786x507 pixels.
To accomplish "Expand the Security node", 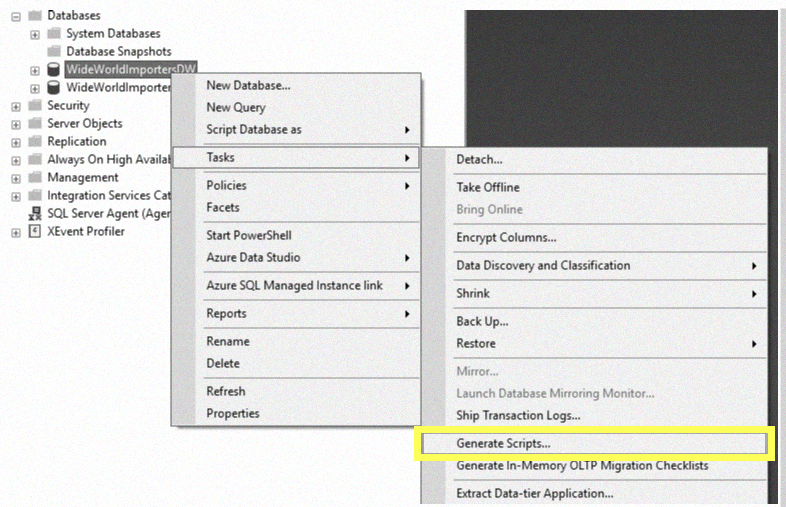I will pos(16,107).
